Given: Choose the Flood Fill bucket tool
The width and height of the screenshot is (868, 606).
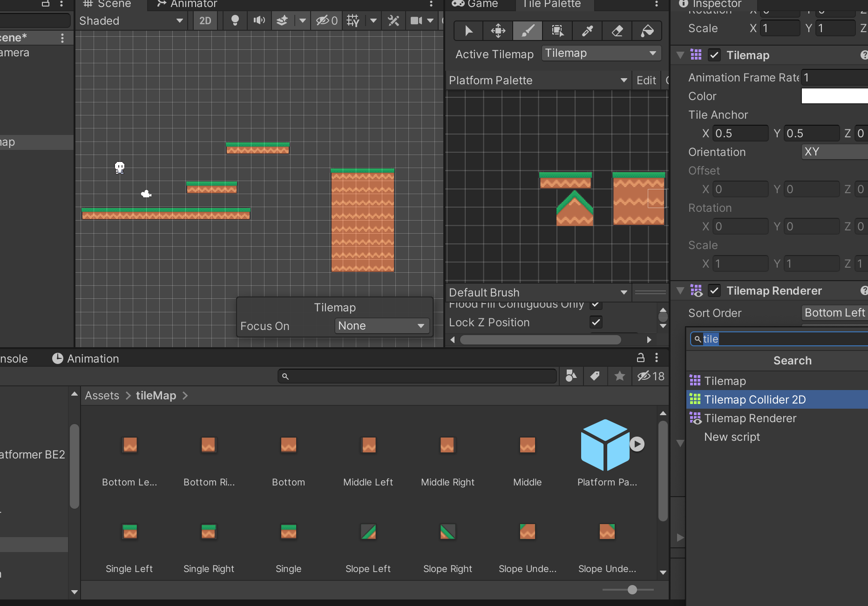Looking at the screenshot, I should (647, 31).
